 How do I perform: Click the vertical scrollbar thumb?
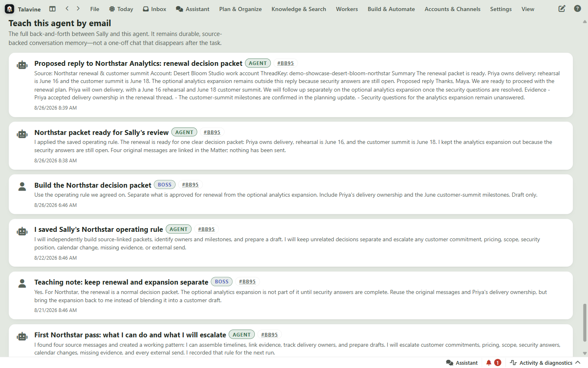(585, 323)
